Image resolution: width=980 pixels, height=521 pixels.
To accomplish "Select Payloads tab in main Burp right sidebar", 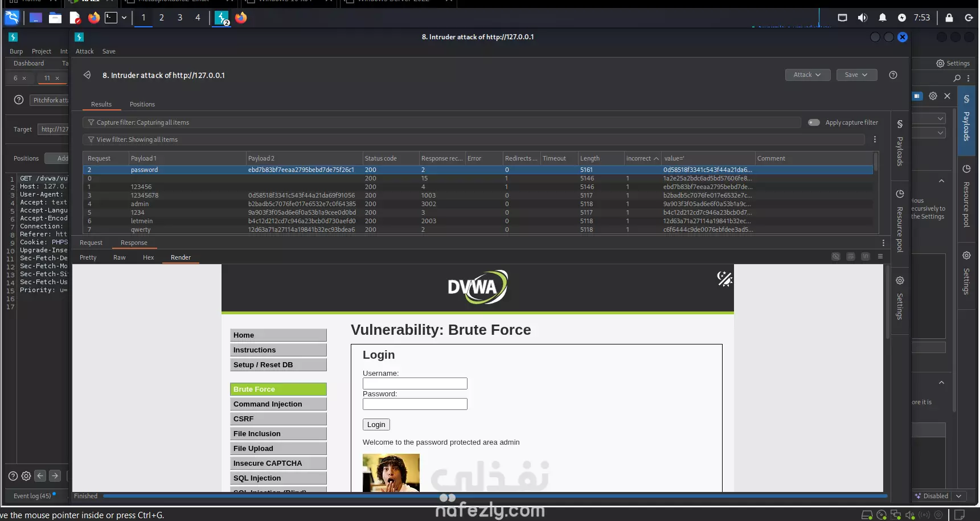I will [966, 120].
